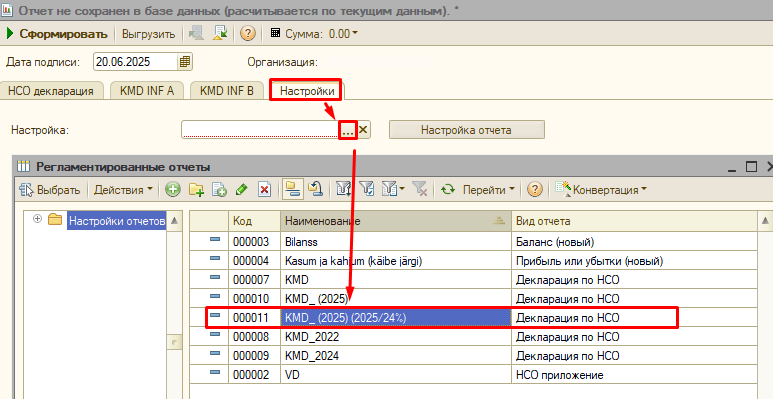The width and height of the screenshot is (773, 399).
Task: Open selection with the ellipsis button of Настройка
Action: [x=348, y=130]
